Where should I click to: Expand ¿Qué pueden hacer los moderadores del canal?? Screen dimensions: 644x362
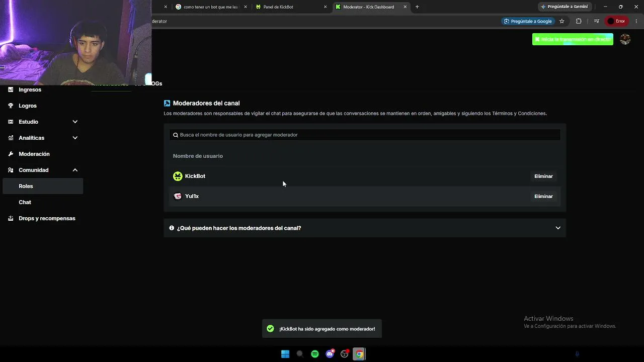pos(365,228)
